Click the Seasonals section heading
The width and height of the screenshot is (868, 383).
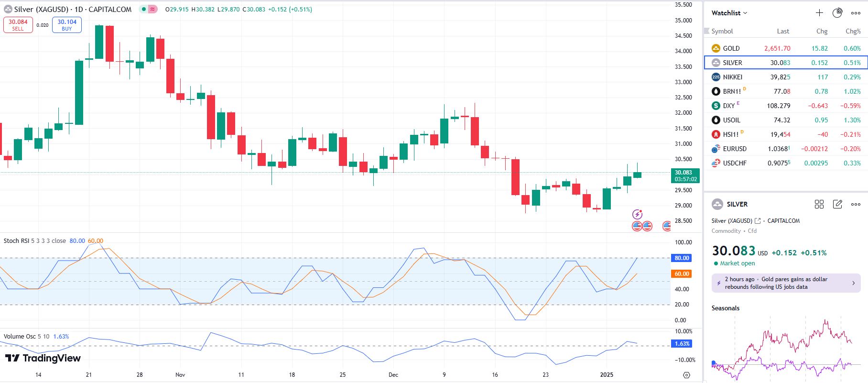tap(725, 308)
